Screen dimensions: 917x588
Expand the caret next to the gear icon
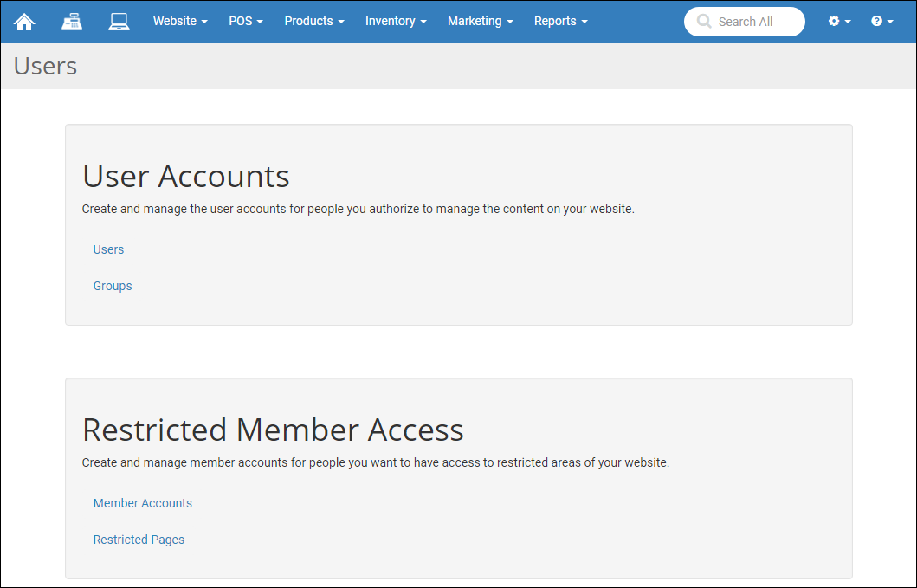pos(846,21)
